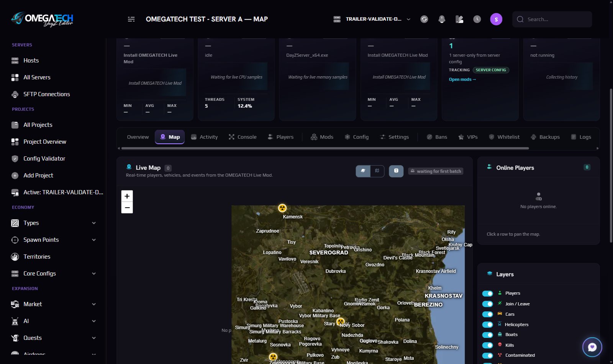Click the edit note icon in top bar
Image resolution: width=613 pixels, height=364 pixels.
(459, 19)
